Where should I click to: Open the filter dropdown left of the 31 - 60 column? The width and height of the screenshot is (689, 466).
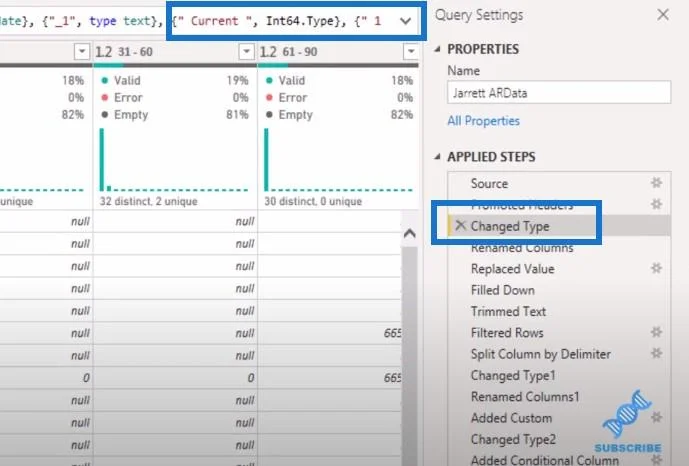pyautogui.click(x=82, y=52)
